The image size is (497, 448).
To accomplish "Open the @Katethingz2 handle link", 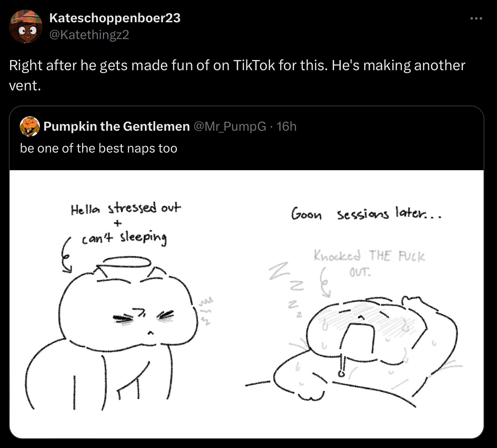I will point(89,34).
